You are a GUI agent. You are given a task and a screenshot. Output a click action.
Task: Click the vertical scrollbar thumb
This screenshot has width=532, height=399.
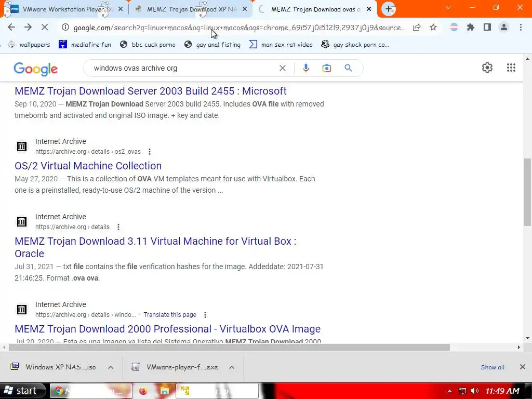pos(527,192)
